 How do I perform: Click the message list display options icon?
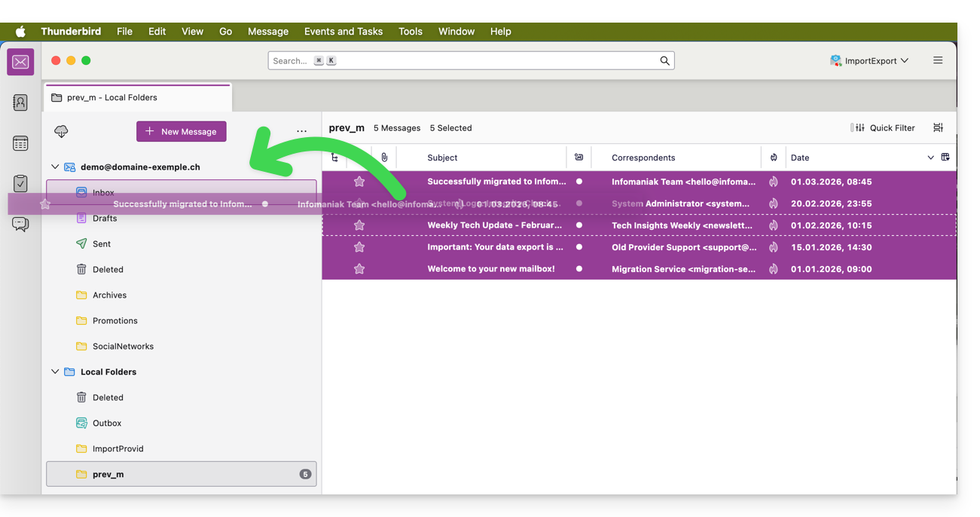pyautogui.click(x=938, y=128)
